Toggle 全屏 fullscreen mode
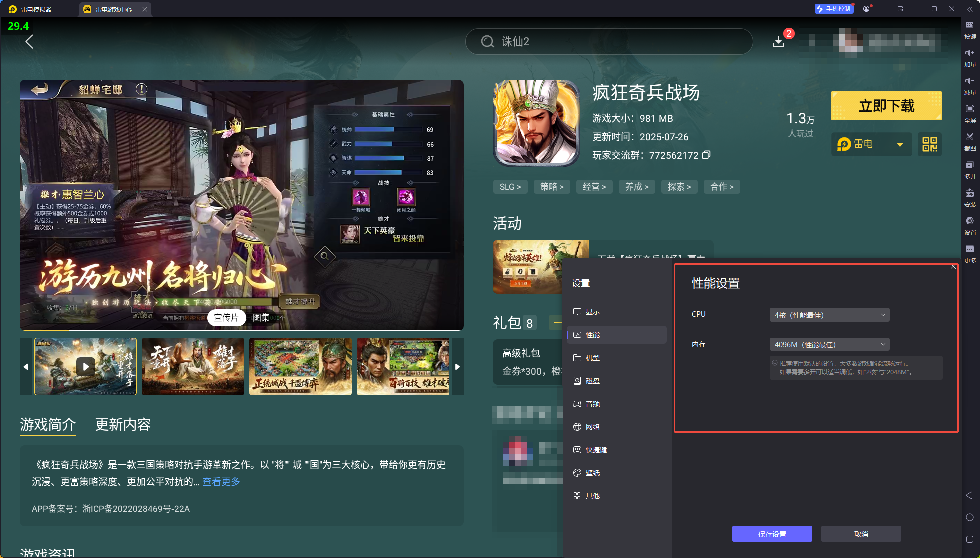This screenshot has width=980, height=558. tap(970, 114)
